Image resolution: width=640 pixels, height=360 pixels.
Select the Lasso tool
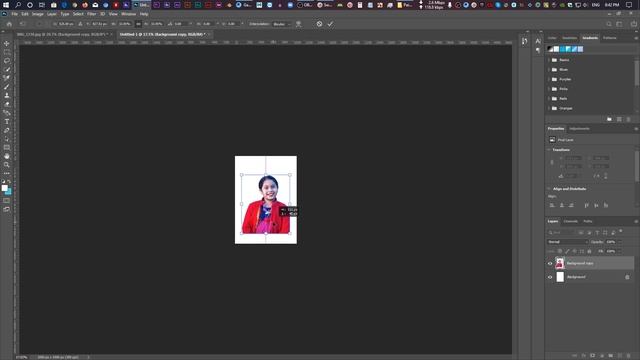[x=7, y=60]
